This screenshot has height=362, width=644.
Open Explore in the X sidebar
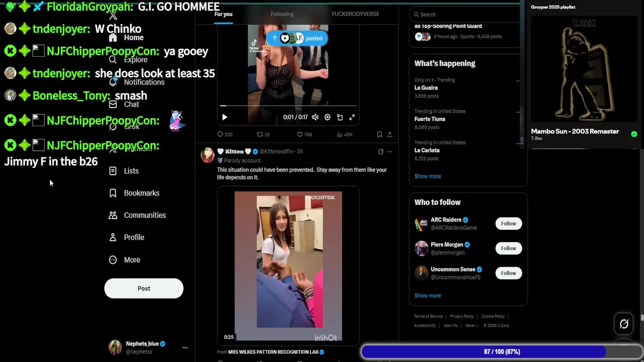(129, 60)
